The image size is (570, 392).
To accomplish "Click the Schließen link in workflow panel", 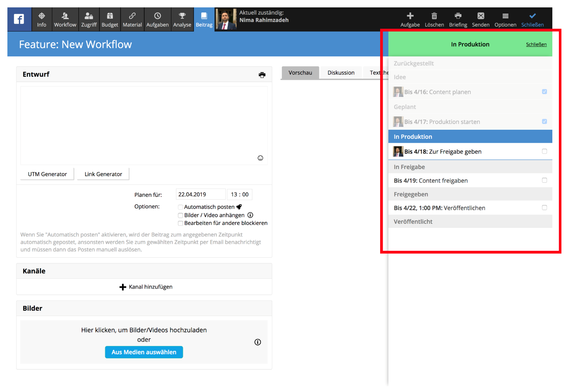I will coord(536,44).
